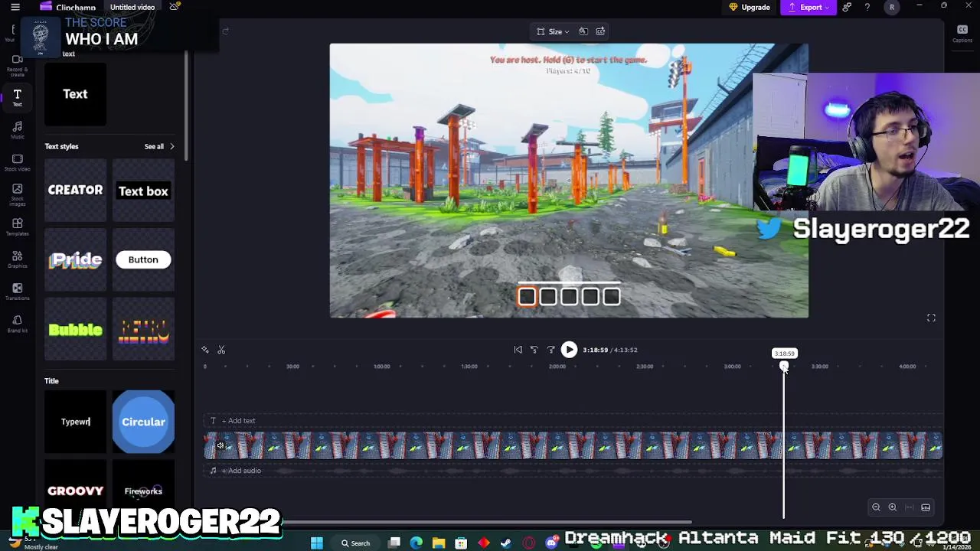Open the Size aspect ratio dropdown
This screenshot has height=551, width=980.
pyautogui.click(x=553, y=31)
